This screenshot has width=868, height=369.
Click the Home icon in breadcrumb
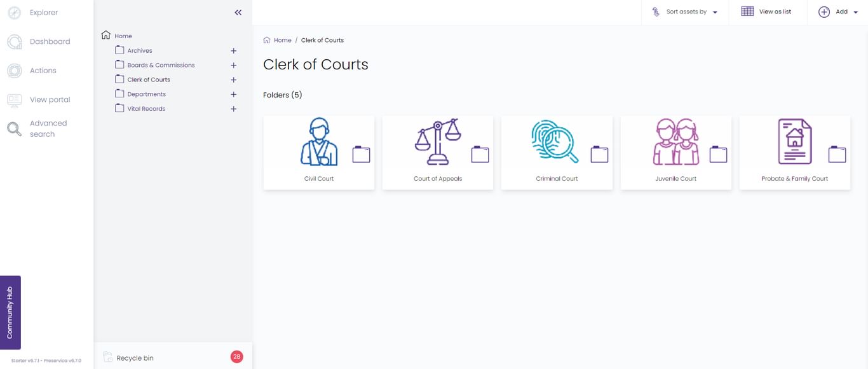pos(267,40)
